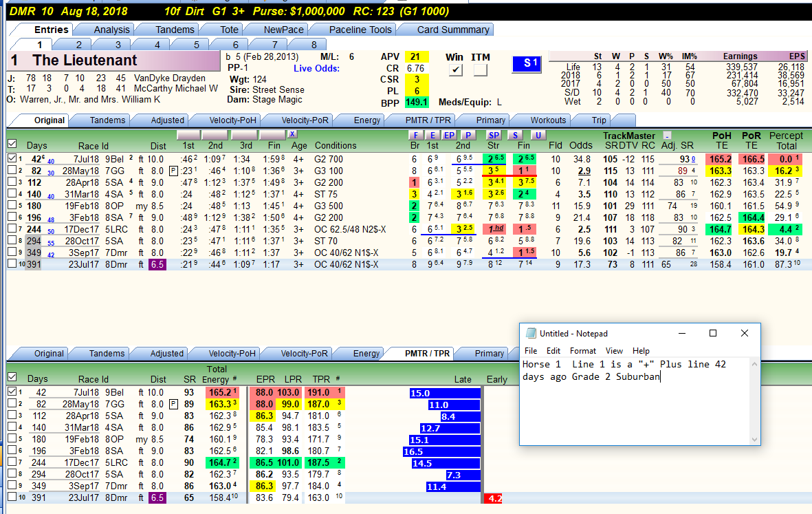The height and width of the screenshot is (514, 812).
Task: Click the F running-style filter button
Action: pos(415,136)
